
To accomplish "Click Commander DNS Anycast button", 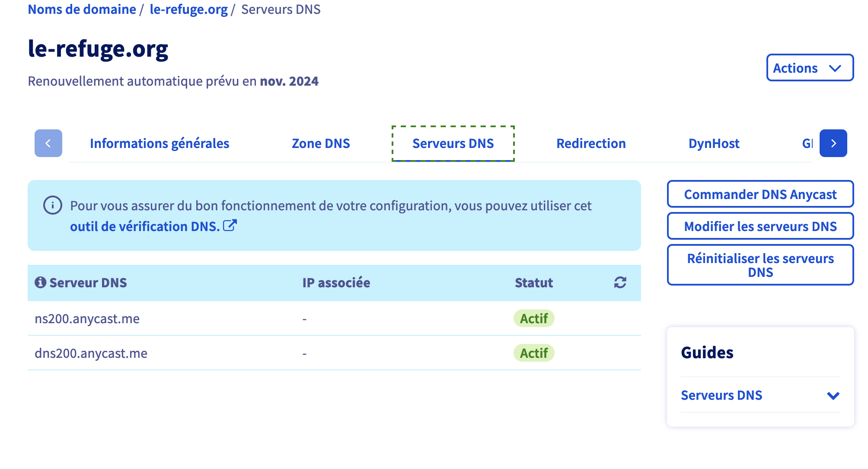I will (760, 194).
